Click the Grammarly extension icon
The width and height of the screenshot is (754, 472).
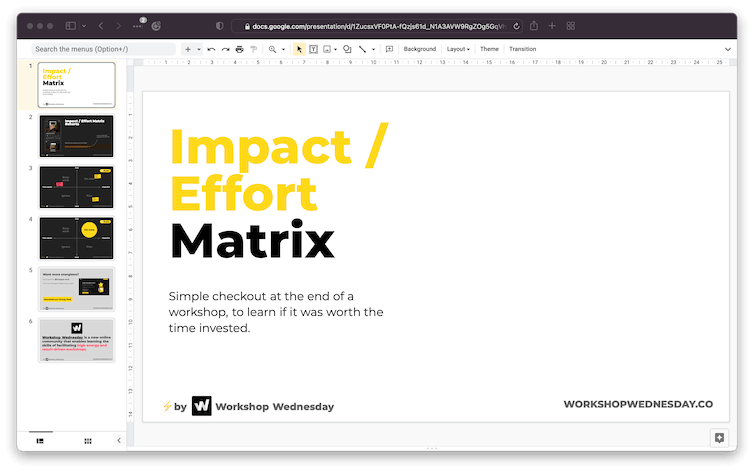pyautogui.click(x=156, y=26)
